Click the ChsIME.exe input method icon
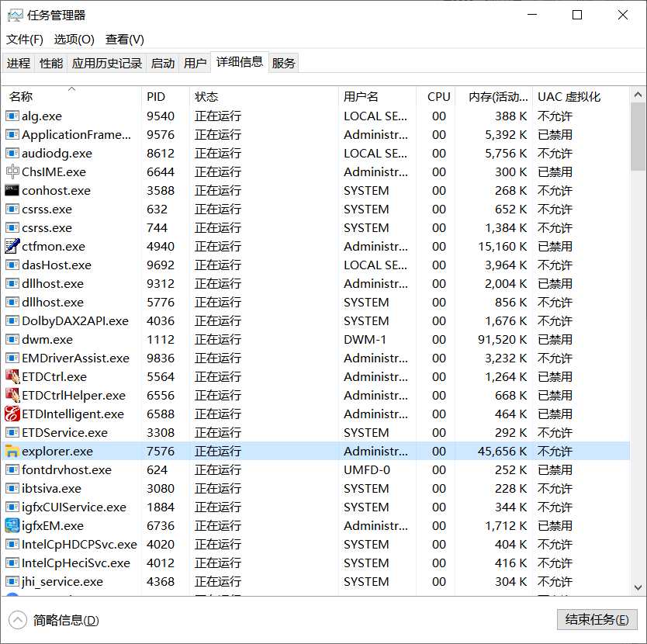 point(12,171)
